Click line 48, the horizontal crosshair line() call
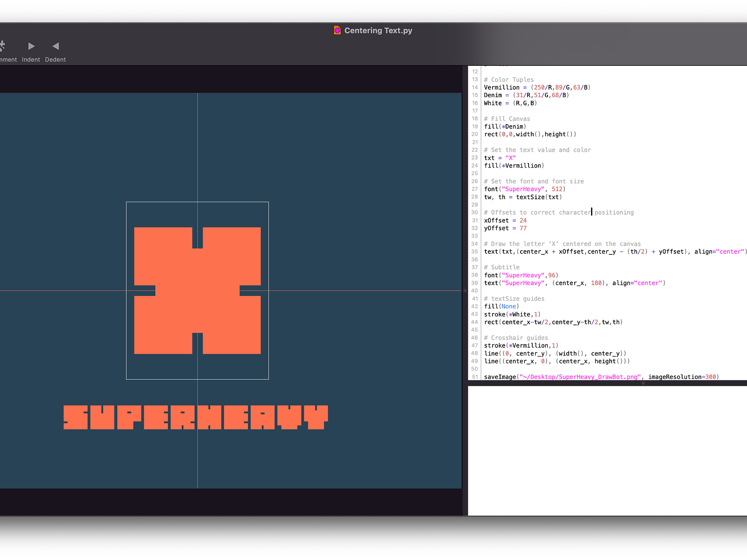Viewport: 747px width, 560px height. point(555,353)
